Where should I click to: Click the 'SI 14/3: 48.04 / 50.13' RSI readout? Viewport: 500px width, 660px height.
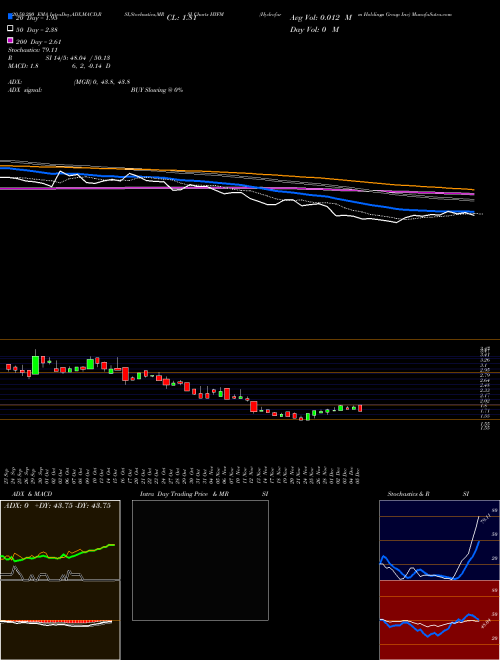(x=78, y=58)
